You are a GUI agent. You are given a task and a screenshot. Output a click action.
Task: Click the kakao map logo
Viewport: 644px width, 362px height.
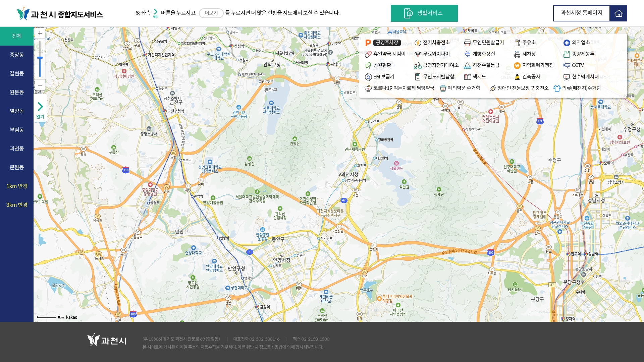71,317
